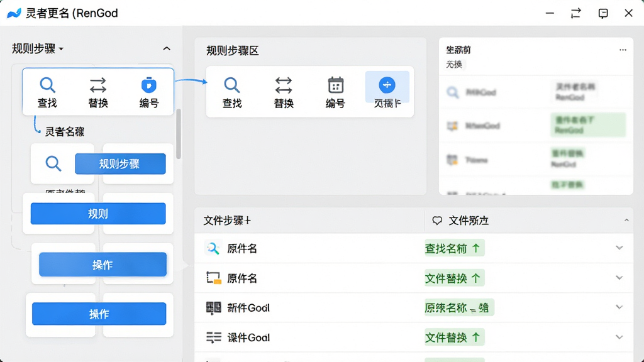Select 查找 icon in 规则步骤区
Screen dimensions: 644x362
point(231,85)
